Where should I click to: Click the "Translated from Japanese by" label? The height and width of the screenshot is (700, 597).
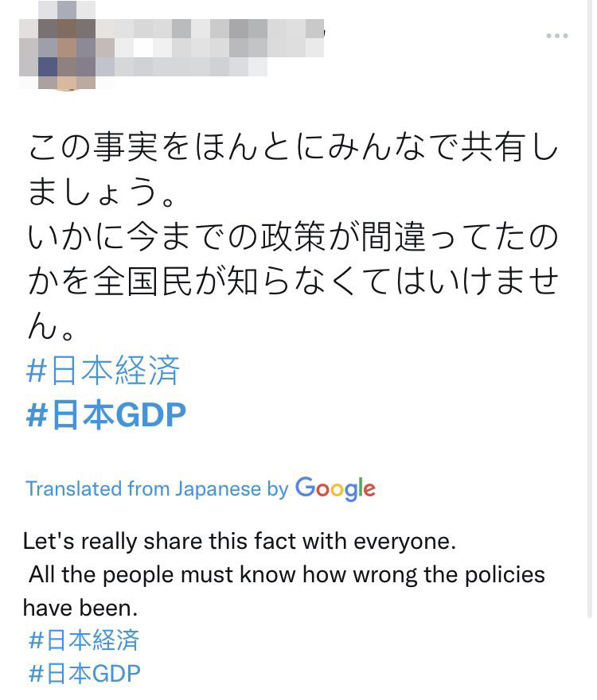point(156,488)
